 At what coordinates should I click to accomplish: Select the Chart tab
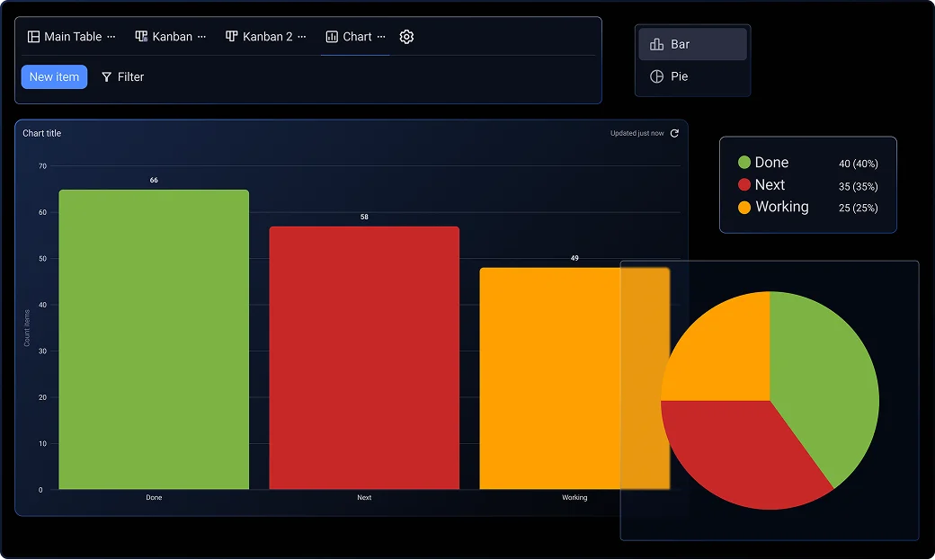coord(349,36)
